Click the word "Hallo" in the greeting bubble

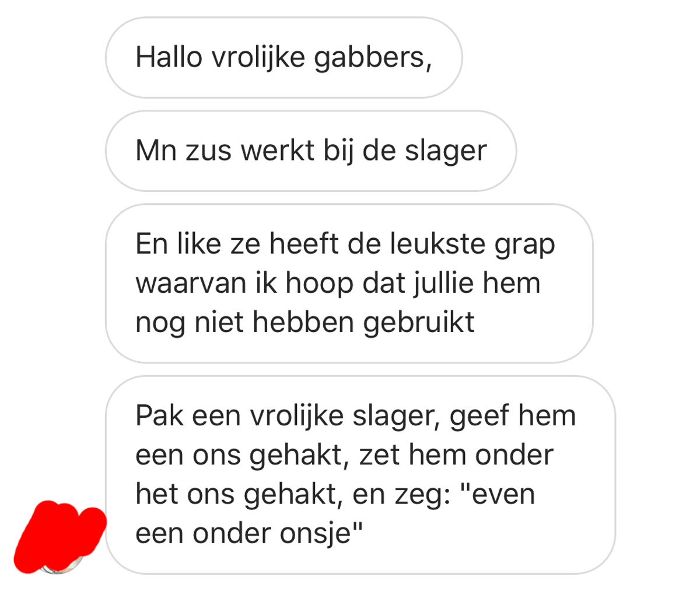pyautogui.click(x=169, y=57)
